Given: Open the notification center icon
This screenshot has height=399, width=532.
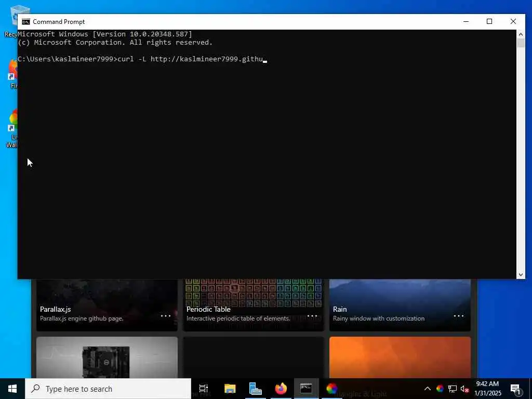Looking at the screenshot, I should 515,389.
